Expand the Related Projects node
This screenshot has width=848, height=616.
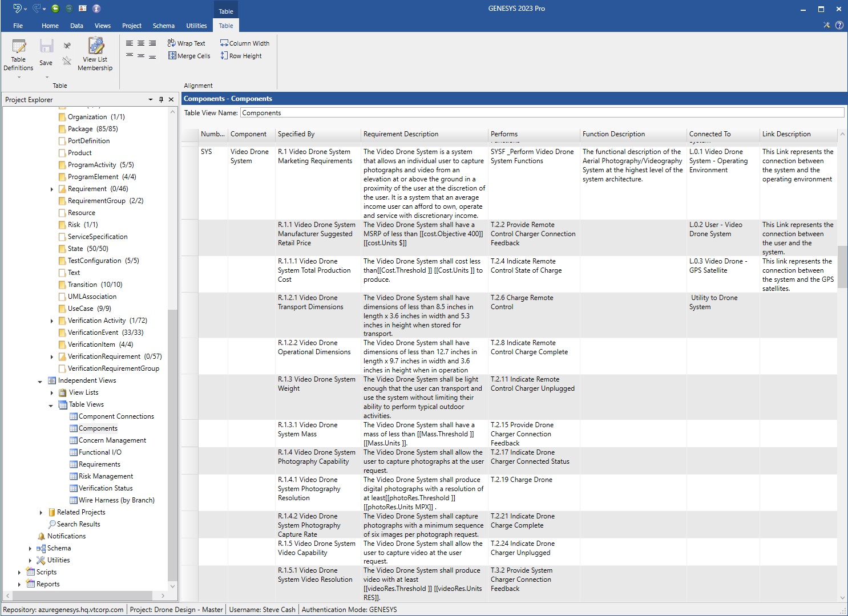coord(41,512)
